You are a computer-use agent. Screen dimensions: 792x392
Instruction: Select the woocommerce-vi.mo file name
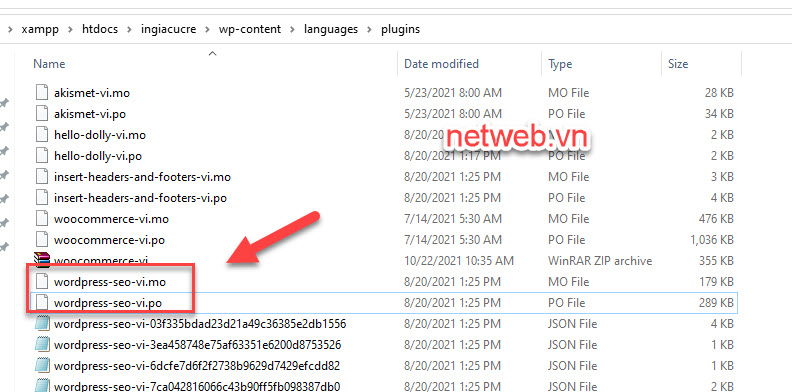(111, 219)
